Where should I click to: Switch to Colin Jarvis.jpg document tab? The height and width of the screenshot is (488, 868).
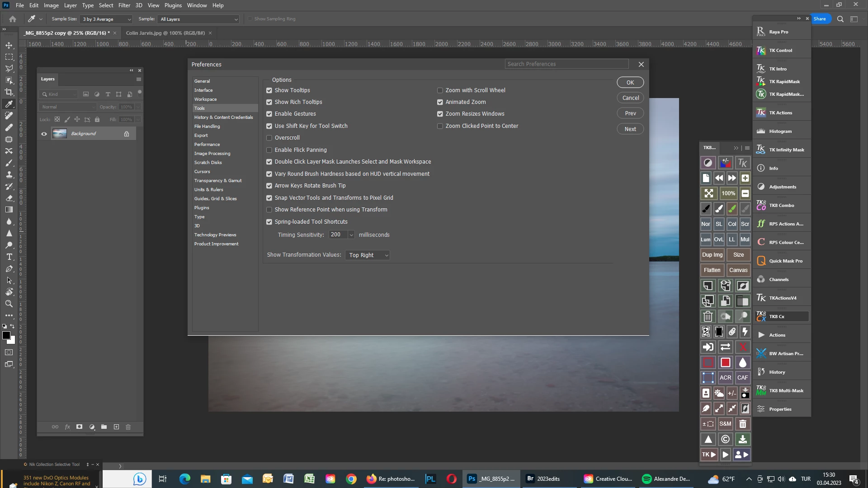tap(165, 33)
